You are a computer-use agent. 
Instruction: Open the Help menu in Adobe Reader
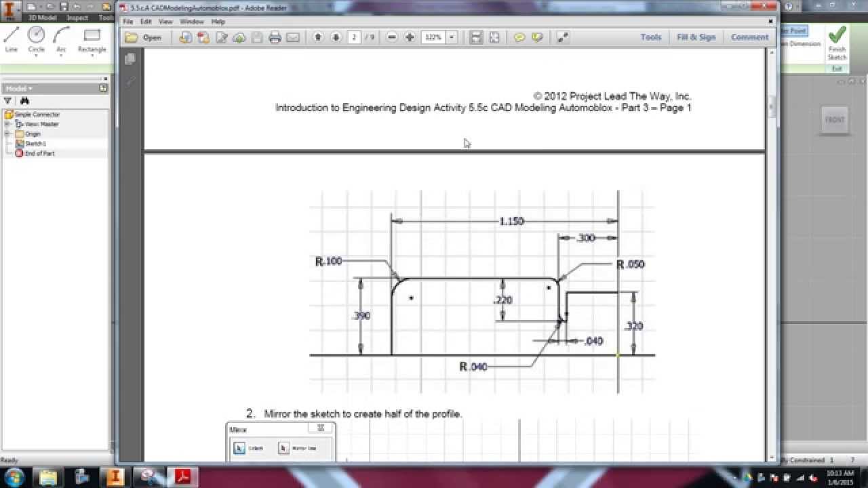218,22
